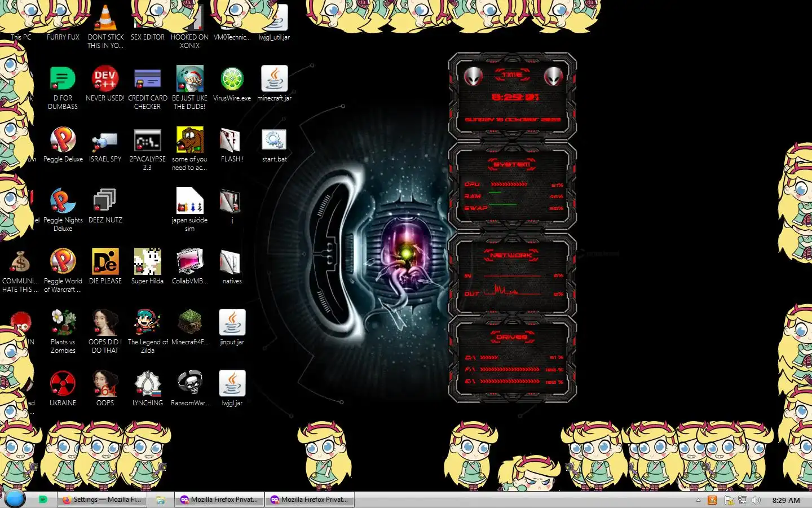Show hidden tray icons arrow
Screen dimensions: 812x508
point(698,500)
